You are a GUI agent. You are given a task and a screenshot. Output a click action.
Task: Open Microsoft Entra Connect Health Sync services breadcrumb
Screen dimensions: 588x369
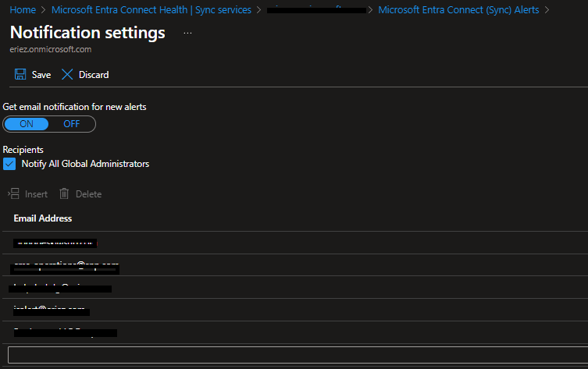[x=151, y=9]
